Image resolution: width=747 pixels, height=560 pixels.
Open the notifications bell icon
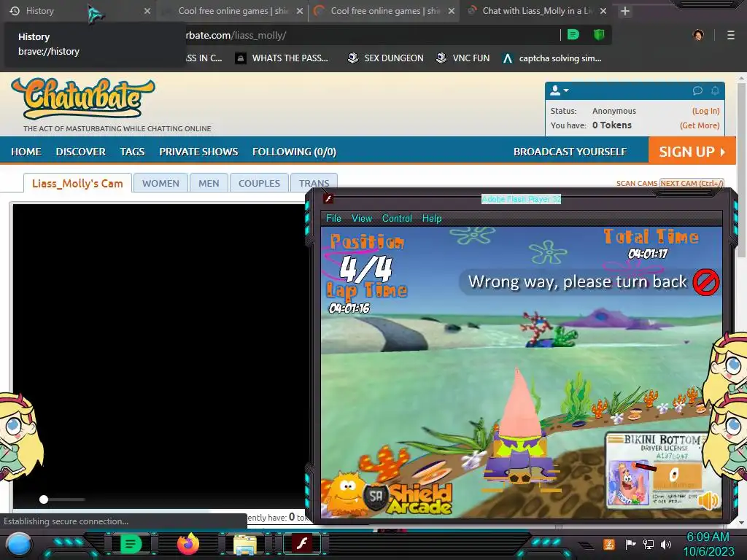(715, 90)
